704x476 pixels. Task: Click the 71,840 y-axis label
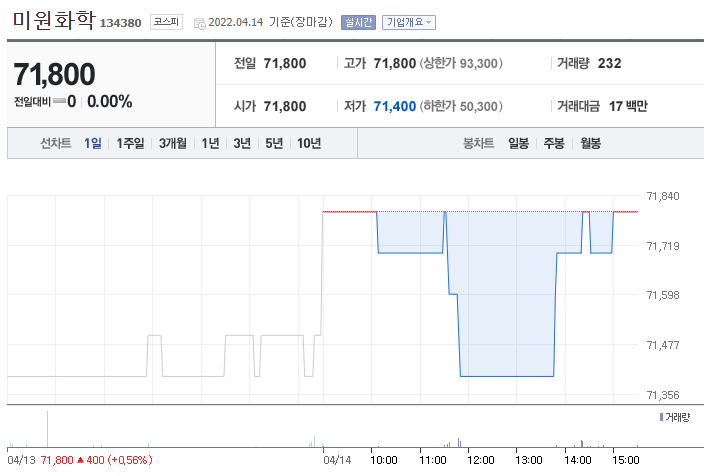pyautogui.click(x=663, y=196)
